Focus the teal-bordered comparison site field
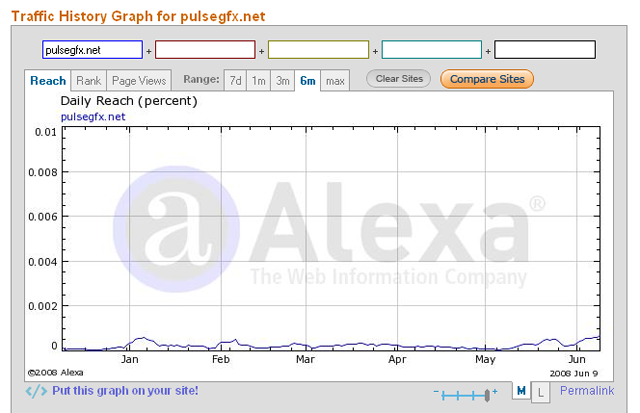Viewport: 640px width, 413px height. coord(432,50)
